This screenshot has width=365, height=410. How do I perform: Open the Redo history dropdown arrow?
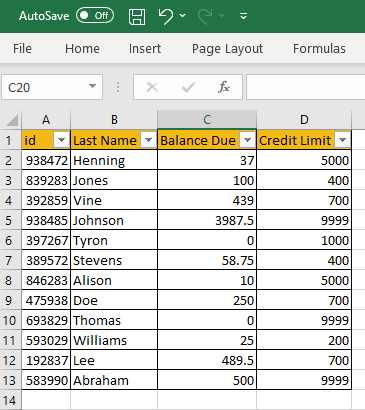pyautogui.click(x=222, y=16)
